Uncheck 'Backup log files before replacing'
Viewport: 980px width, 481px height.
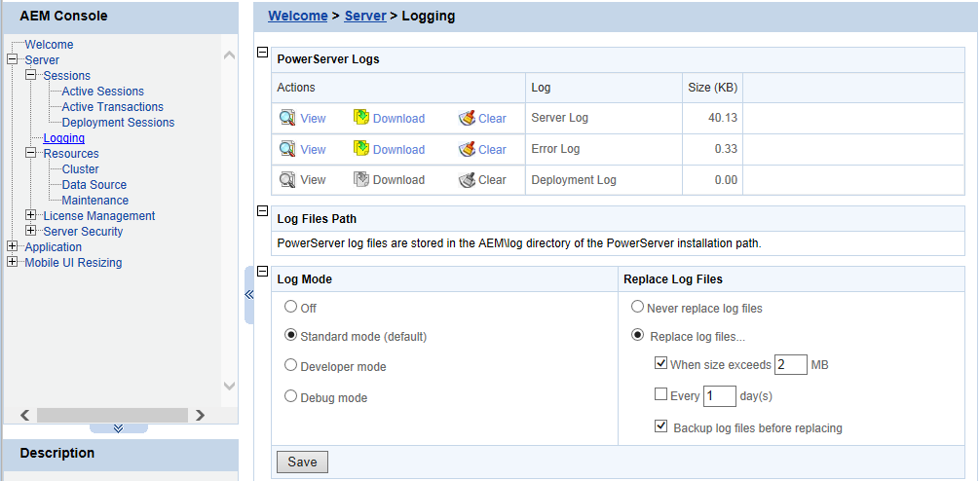point(661,426)
